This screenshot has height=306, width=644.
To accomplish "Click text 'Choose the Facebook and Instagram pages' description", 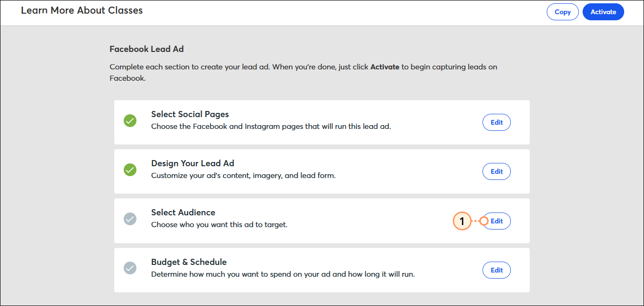I will click(x=271, y=127).
